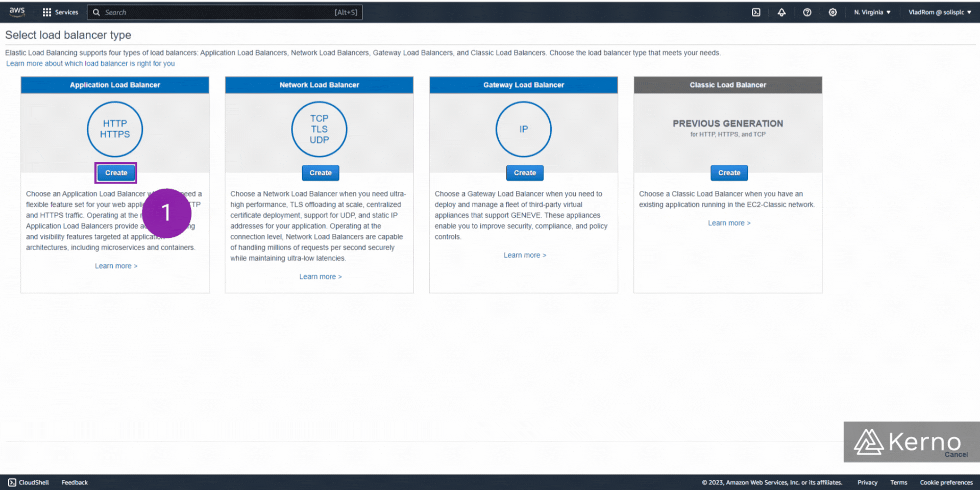Open the learn more about which load balancer link
Screen dimensions: 980x490
90,63
